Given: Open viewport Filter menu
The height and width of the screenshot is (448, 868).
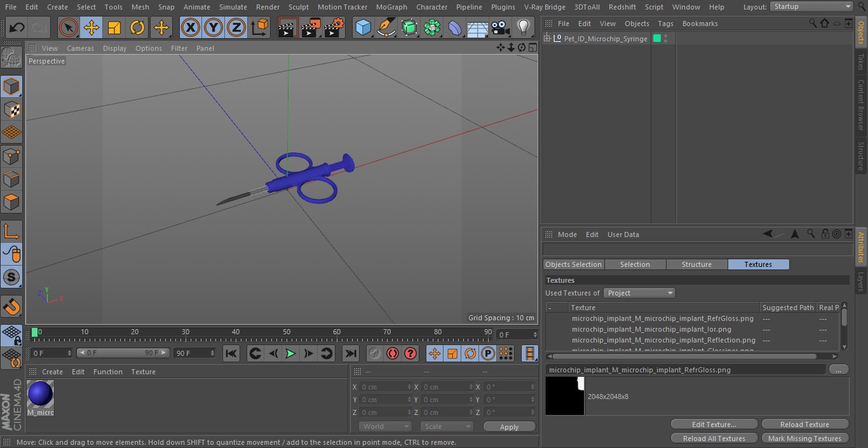Looking at the screenshot, I should (x=179, y=48).
